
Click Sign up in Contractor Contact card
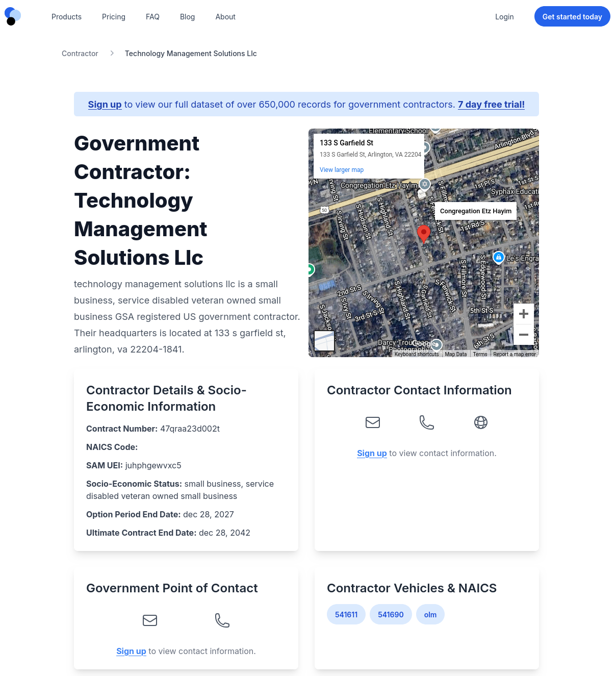(372, 453)
